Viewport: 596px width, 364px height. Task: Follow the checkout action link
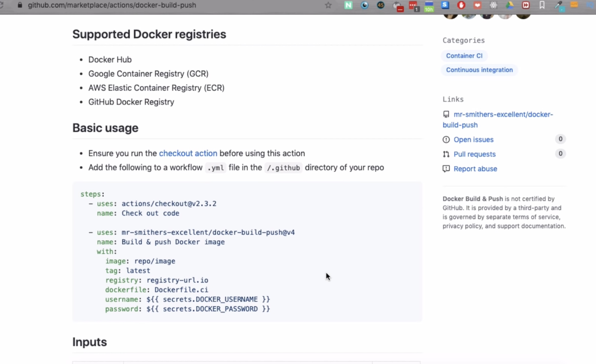(188, 153)
